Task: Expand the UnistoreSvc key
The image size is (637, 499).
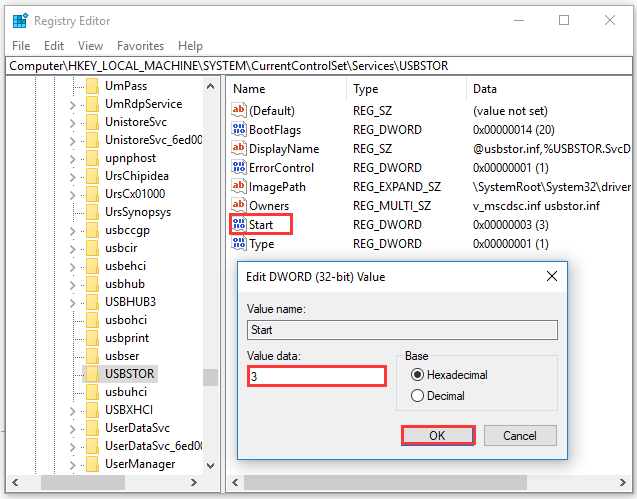Action: pyautogui.click(x=72, y=123)
